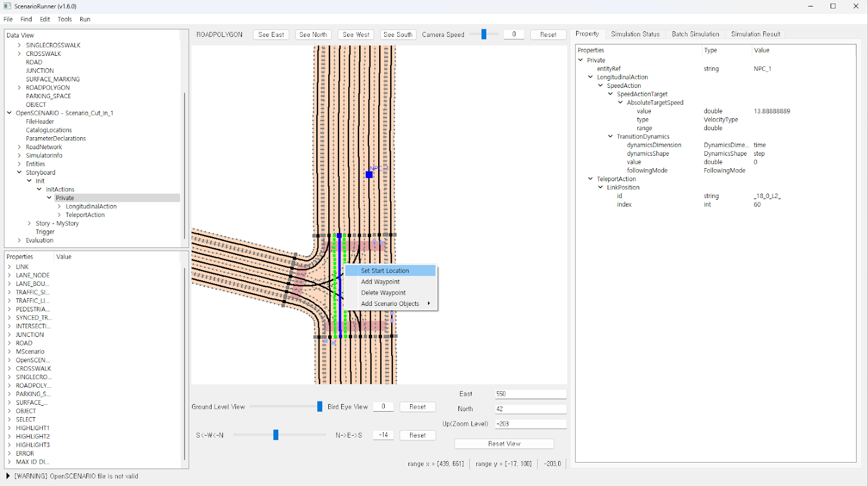868x486 pixels.
Task: Select Add Waypoint in the context menu
Action: 380,282
